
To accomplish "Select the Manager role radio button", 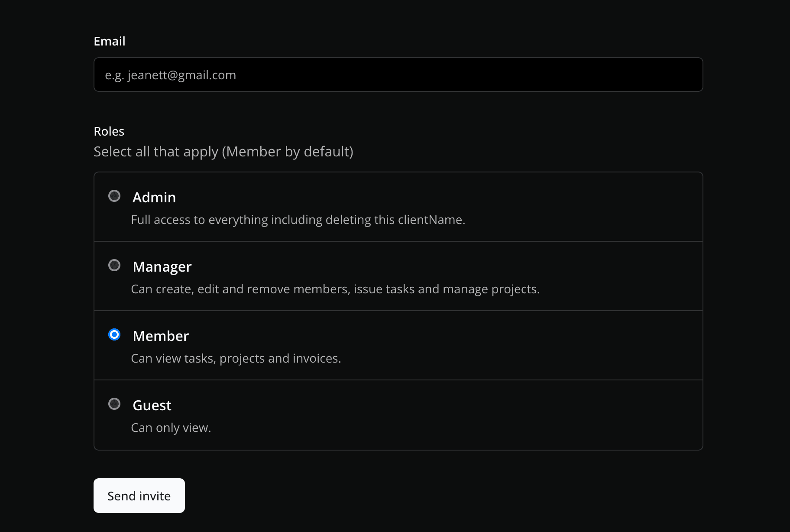I will pyautogui.click(x=114, y=266).
